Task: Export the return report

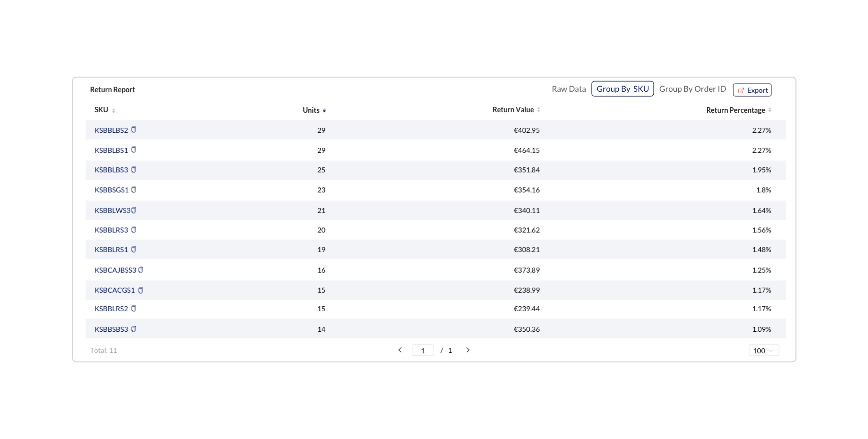Action: coord(752,90)
